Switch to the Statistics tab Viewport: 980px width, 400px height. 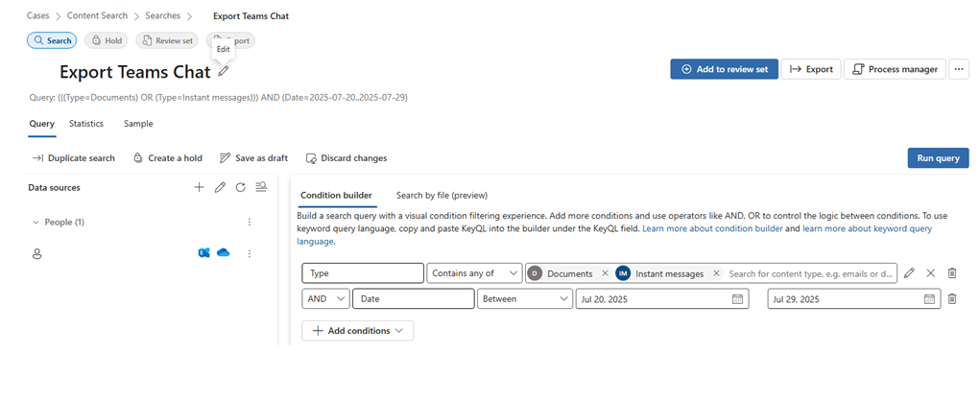tap(86, 124)
